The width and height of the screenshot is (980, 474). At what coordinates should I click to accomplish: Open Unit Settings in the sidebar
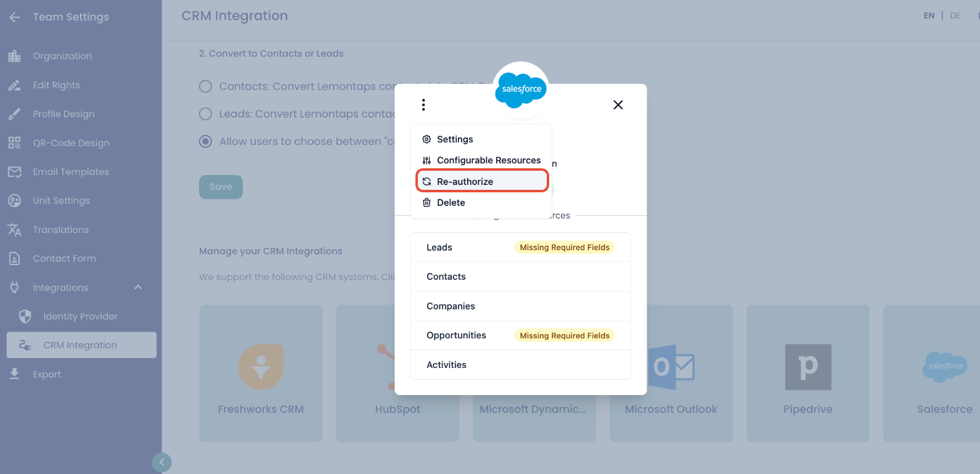(61, 201)
